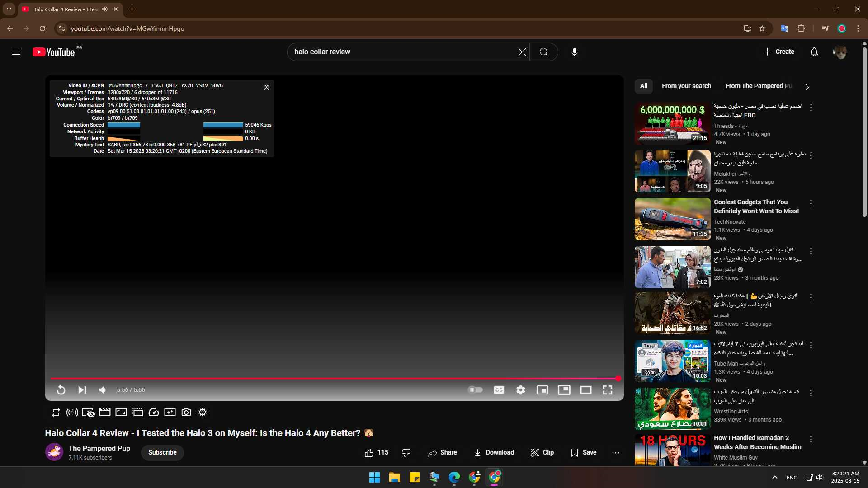Click the fit-to-window frame icon

pyautogui.click(x=121, y=413)
